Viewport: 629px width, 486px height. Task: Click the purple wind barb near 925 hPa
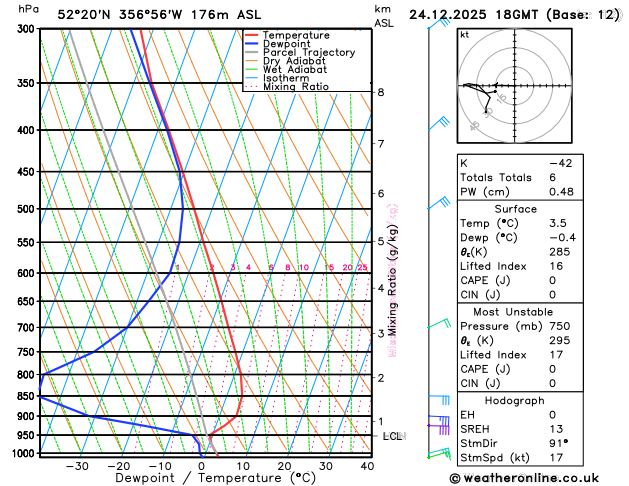tap(438, 429)
